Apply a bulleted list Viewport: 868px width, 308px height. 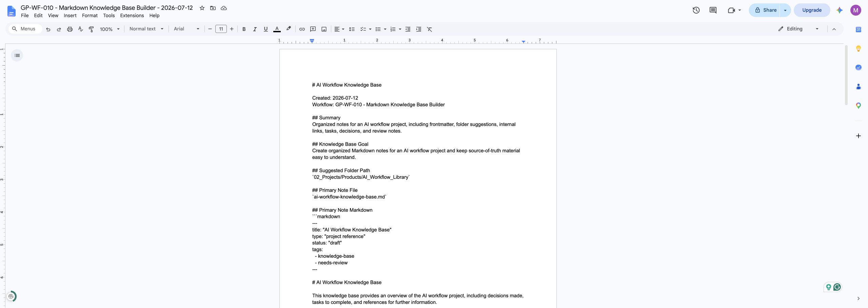point(378,29)
